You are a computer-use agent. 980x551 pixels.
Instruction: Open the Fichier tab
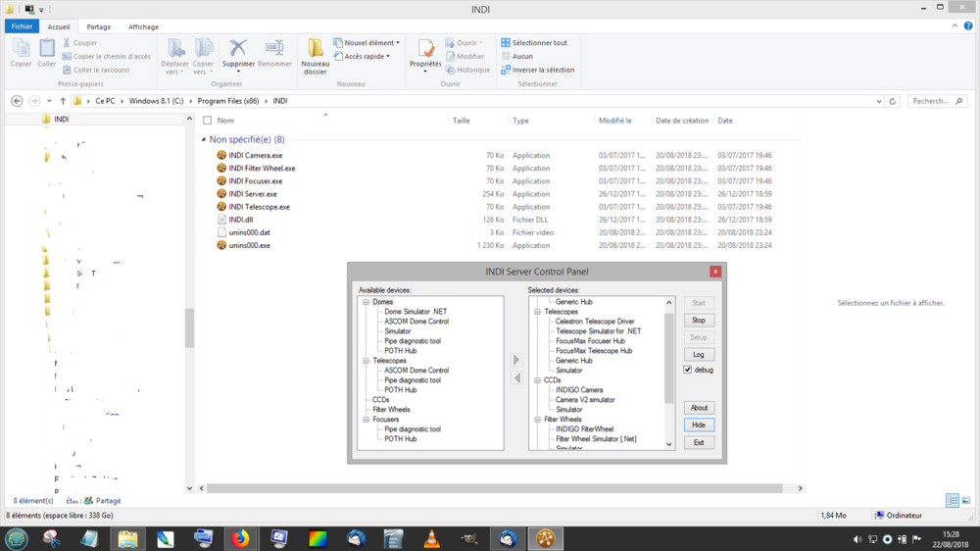tap(22, 26)
